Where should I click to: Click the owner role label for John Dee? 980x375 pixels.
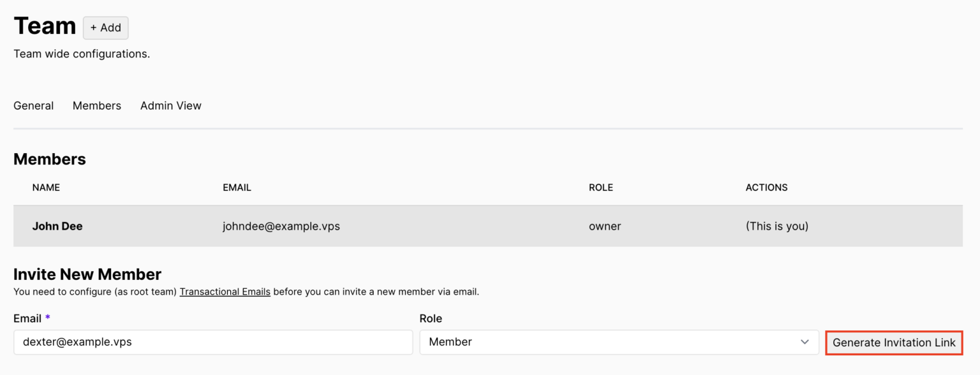coord(604,226)
